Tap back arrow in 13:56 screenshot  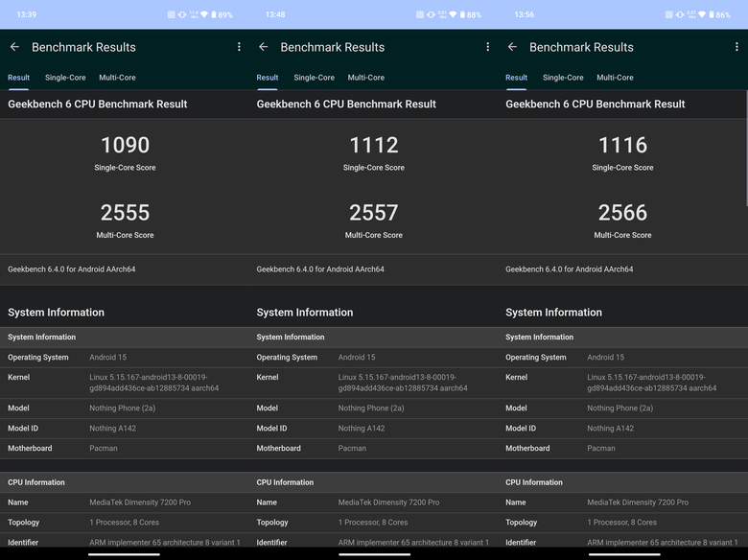(512, 47)
